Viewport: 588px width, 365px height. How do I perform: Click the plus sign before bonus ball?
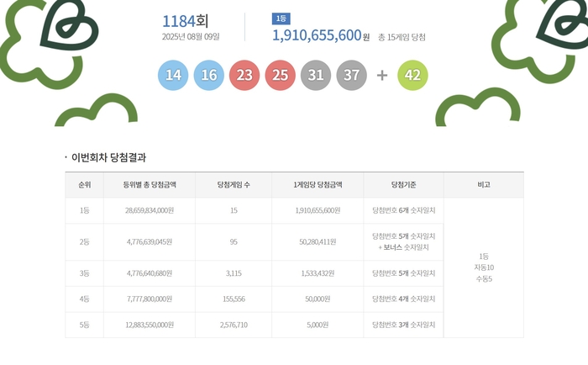click(x=382, y=75)
